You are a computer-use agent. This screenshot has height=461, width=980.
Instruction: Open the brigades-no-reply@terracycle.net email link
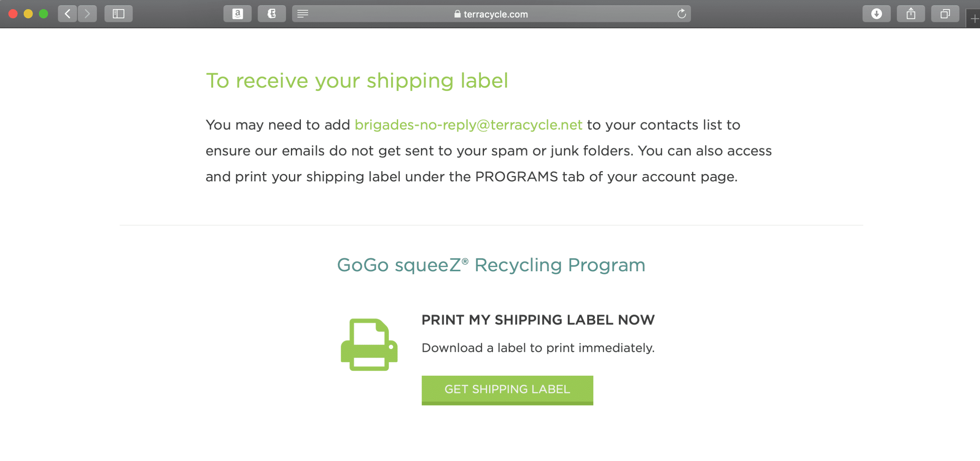tap(468, 125)
